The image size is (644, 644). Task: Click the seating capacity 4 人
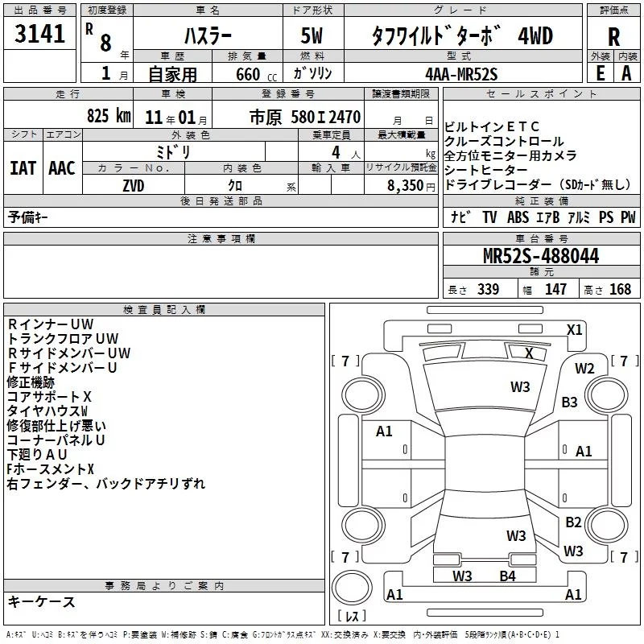(x=345, y=153)
